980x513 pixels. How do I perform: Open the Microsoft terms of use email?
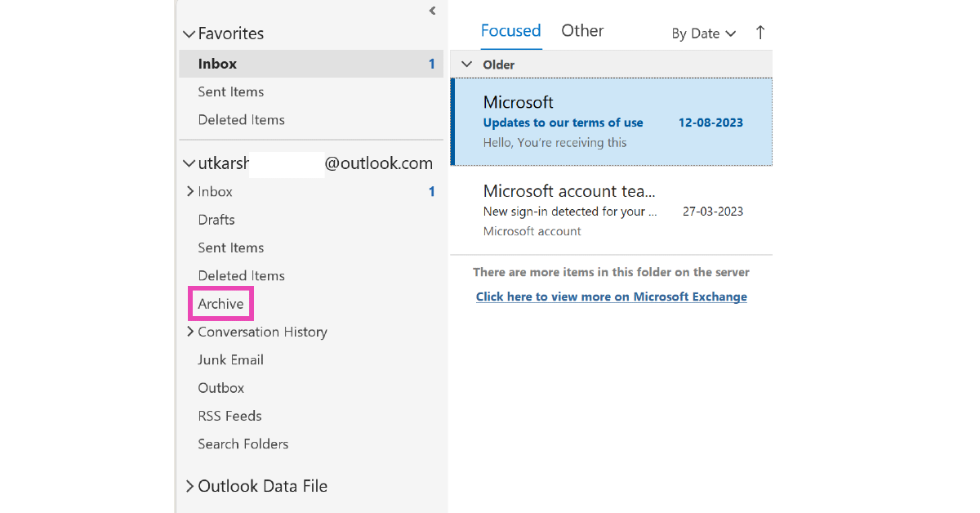[x=611, y=119]
